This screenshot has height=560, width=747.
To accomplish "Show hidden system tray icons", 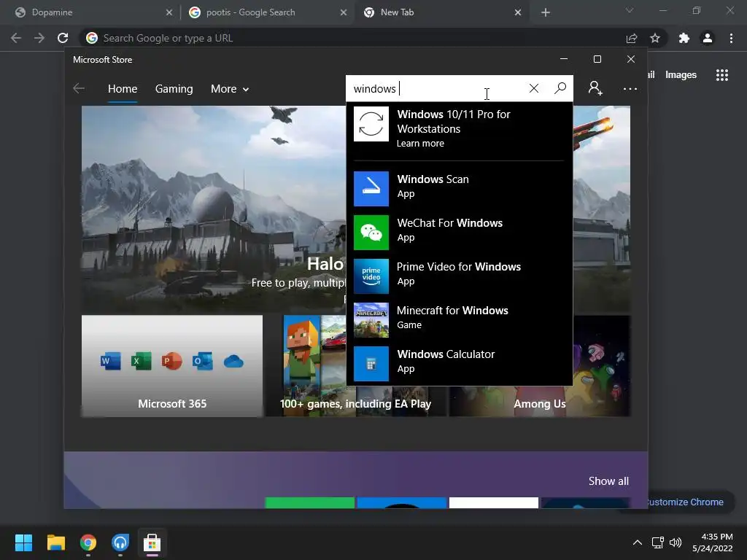I will click(637, 542).
